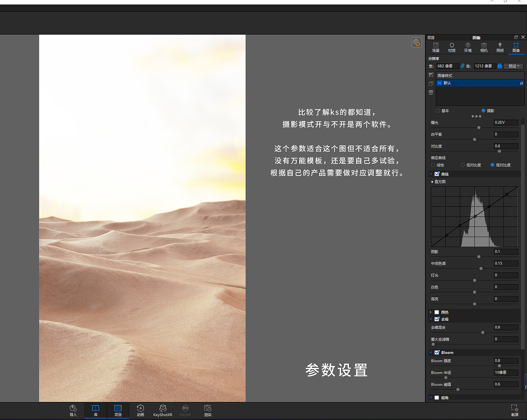
Task: Click the 截屏 screenshot icon
Action: (x=515, y=410)
